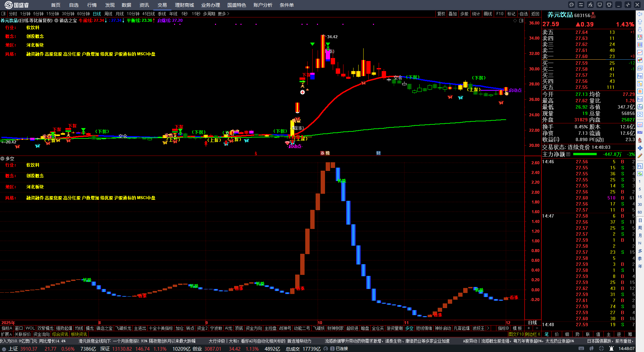Click the keyboard icon in status bar

tap(581, 349)
